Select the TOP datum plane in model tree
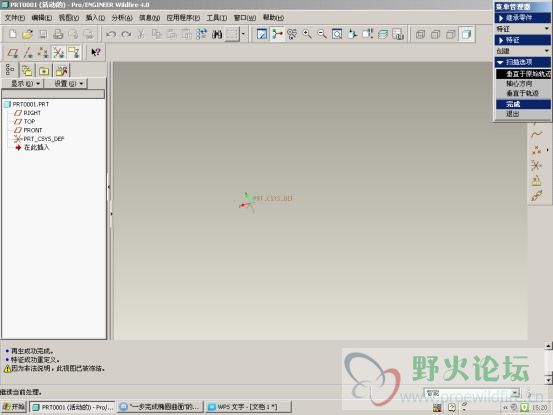This screenshot has height=415, width=553. [x=29, y=121]
